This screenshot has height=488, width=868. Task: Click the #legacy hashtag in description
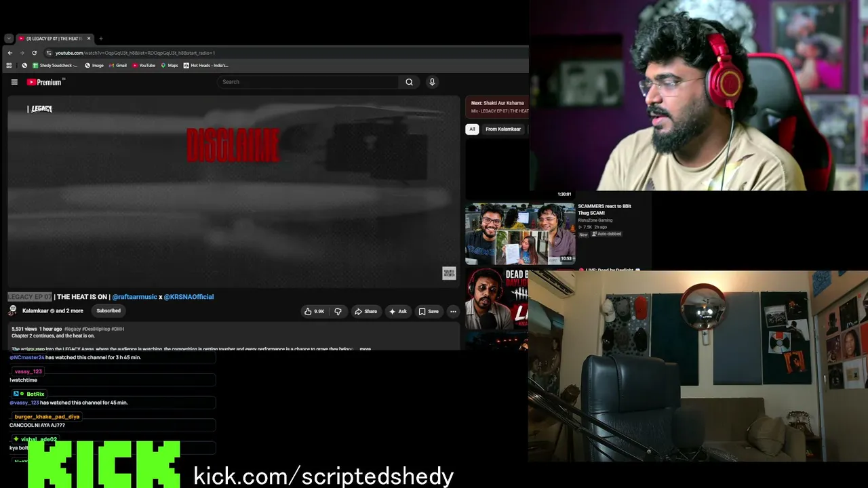[x=73, y=329]
